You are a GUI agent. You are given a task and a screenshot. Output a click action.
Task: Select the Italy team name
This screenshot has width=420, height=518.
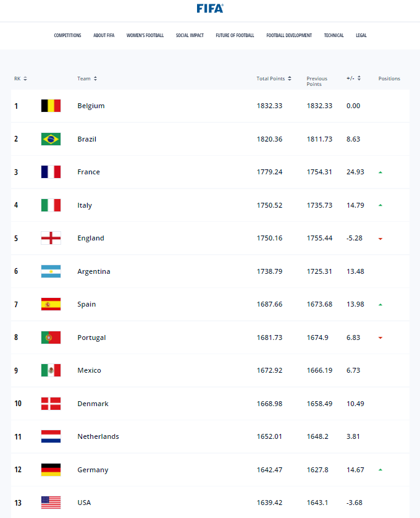coord(85,205)
